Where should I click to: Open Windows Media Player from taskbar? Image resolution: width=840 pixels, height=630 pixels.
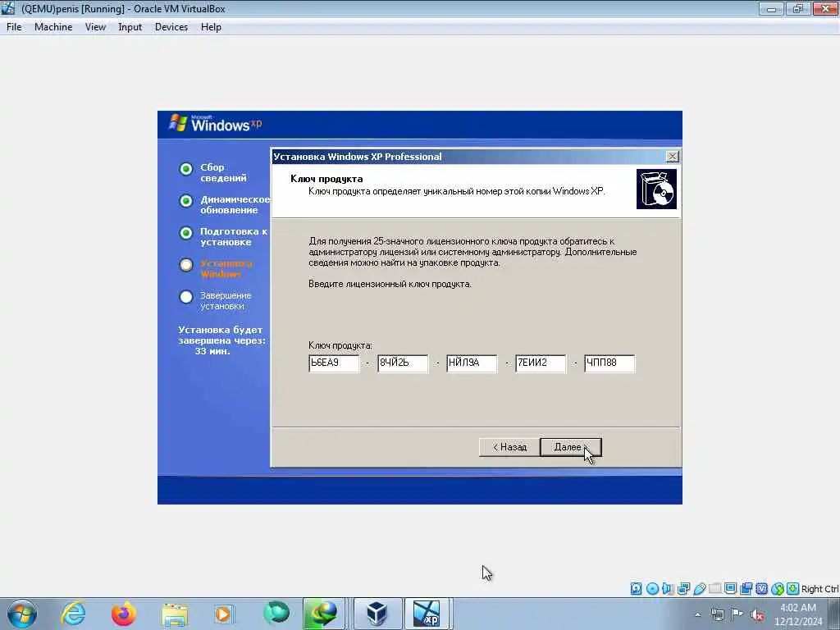tap(223, 614)
